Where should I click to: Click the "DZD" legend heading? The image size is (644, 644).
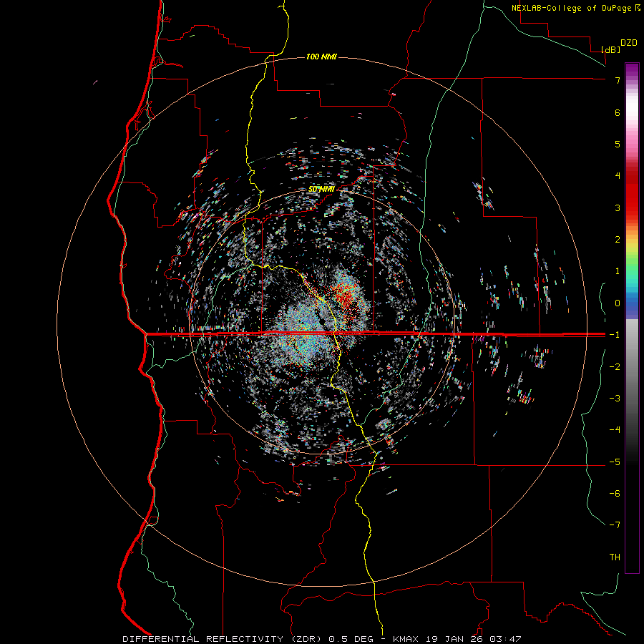[x=629, y=43]
